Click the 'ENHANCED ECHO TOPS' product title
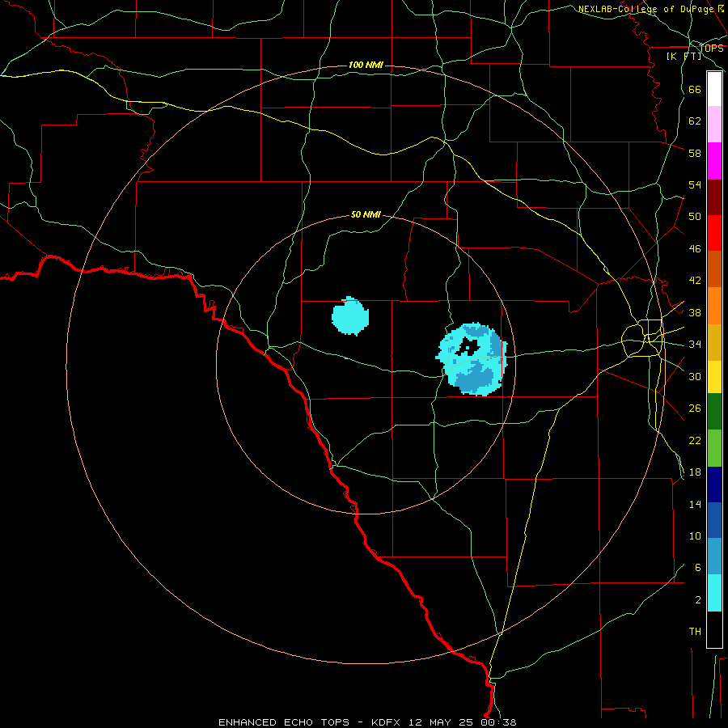This screenshot has height=728, width=728. (284, 722)
